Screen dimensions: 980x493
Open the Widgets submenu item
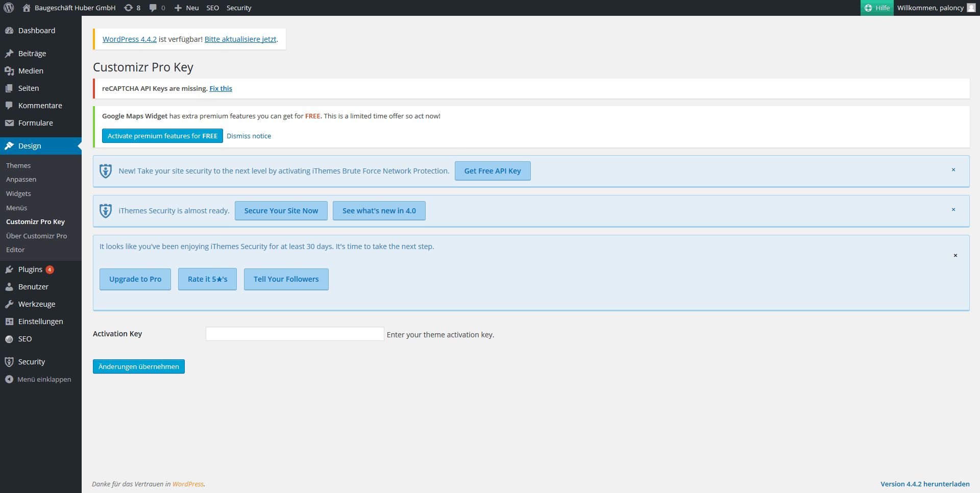[18, 194]
